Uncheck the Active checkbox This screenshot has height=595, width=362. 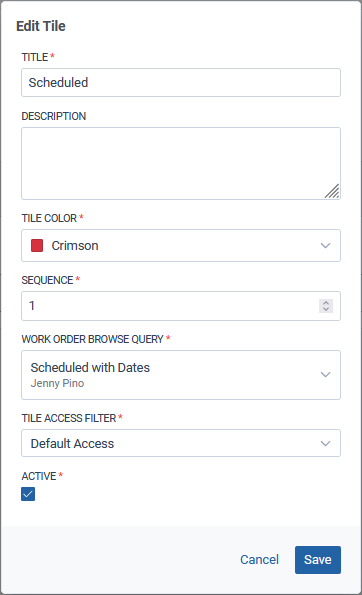(28, 494)
